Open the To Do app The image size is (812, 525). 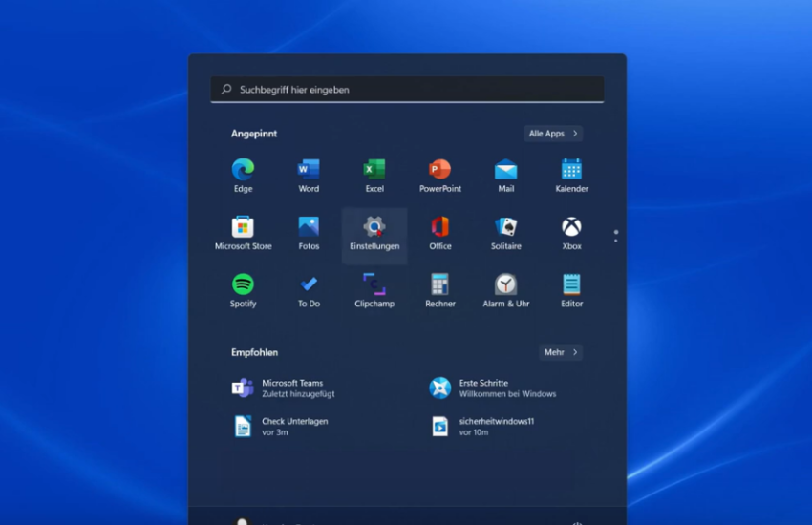point(309,290)
